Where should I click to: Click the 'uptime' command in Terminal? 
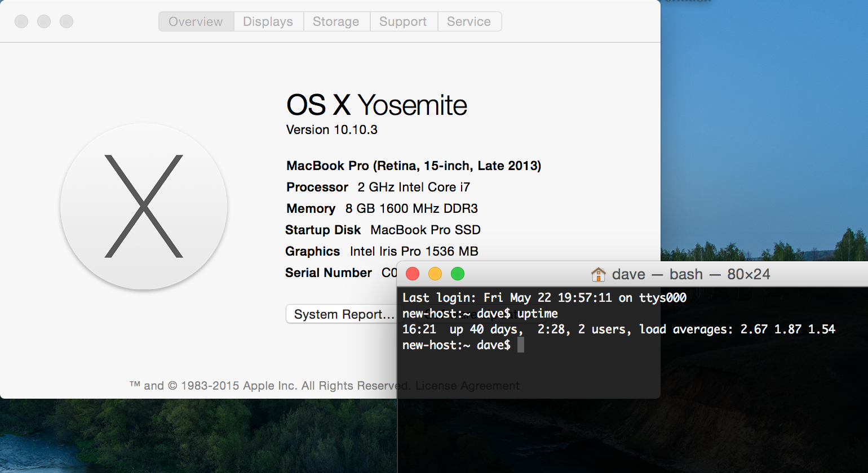[538, 314]
